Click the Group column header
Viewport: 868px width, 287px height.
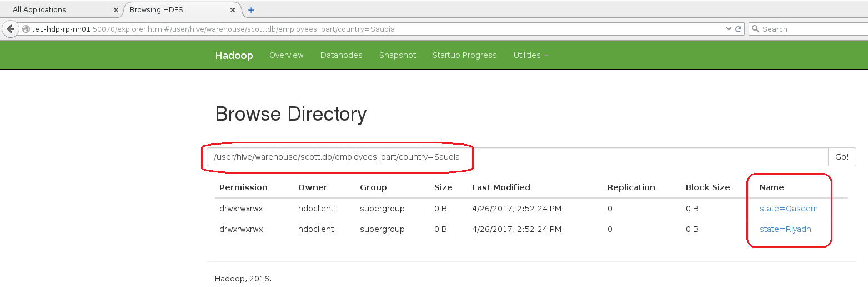point(373,187)
